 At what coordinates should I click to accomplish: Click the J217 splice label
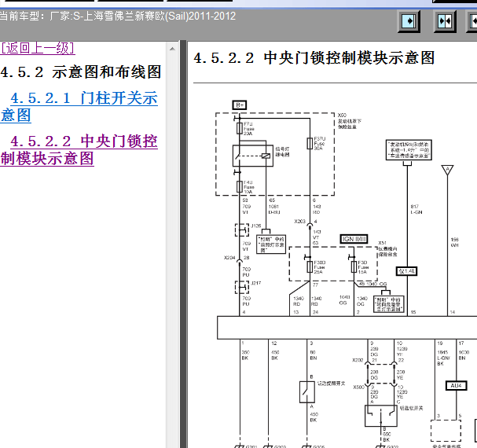(x=256, y=283)
